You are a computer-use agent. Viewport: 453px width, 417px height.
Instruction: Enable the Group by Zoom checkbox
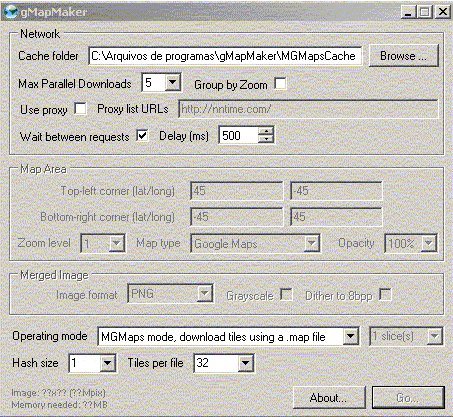click(280, 83)
